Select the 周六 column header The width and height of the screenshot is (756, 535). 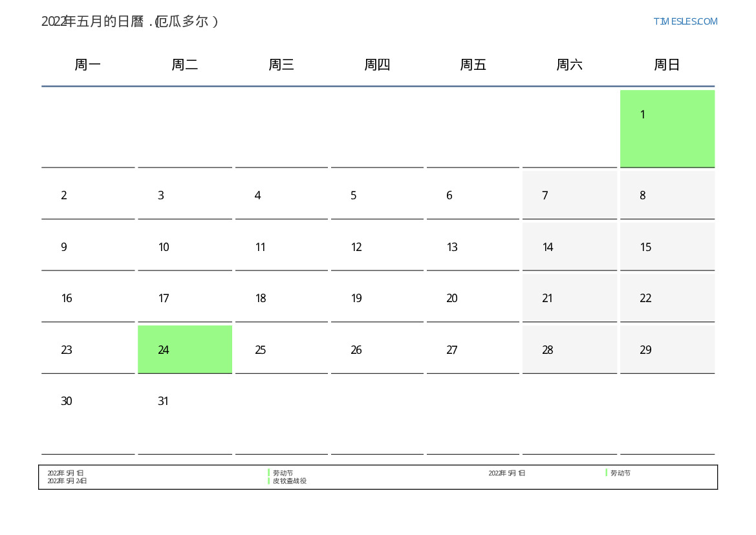[x=569, y=64]
